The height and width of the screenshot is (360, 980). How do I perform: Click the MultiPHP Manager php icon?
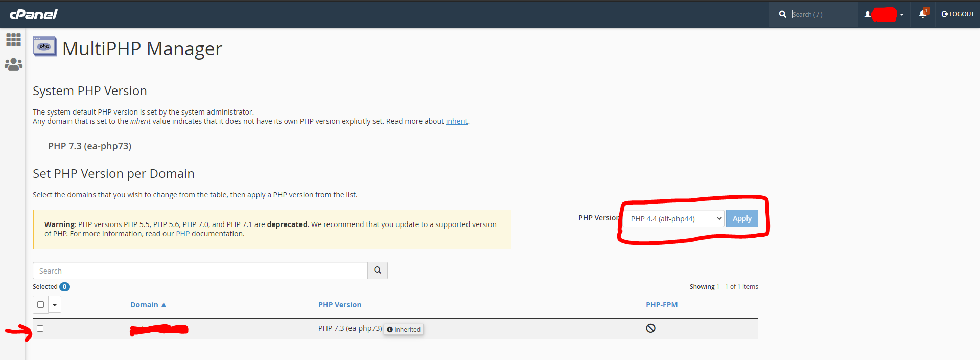point(45,47)
